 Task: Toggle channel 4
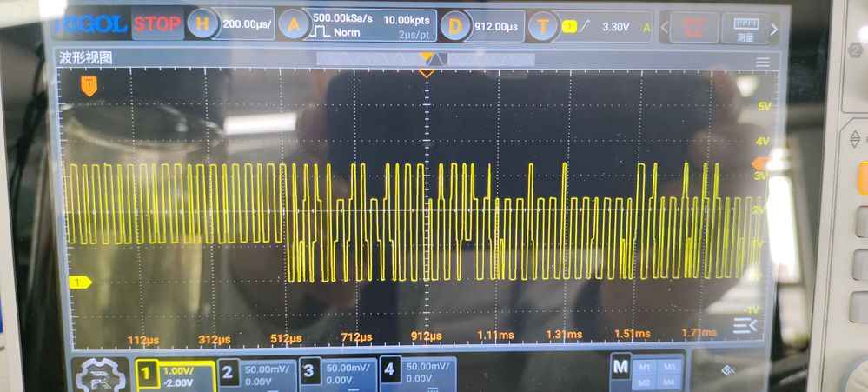(x=390, y=371)
